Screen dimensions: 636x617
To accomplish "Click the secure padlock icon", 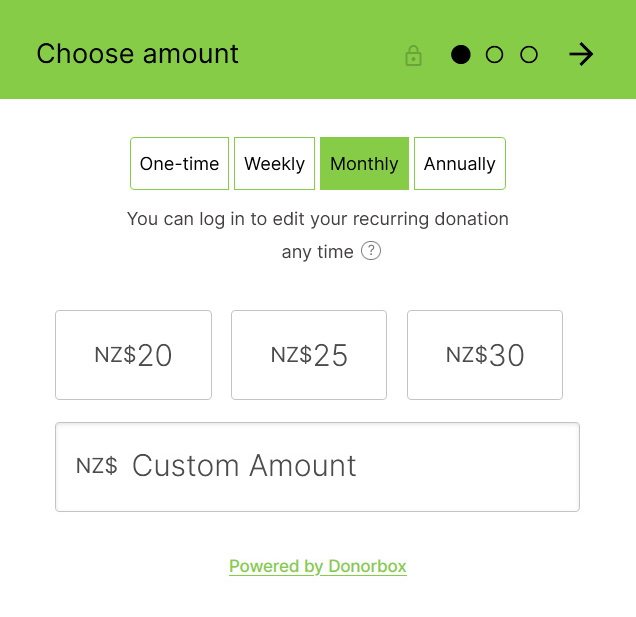I will click(413, 56).
